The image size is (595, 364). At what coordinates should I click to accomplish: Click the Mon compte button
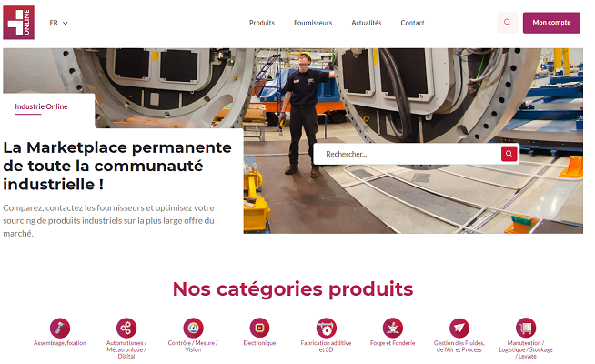[x=551, y=23]
